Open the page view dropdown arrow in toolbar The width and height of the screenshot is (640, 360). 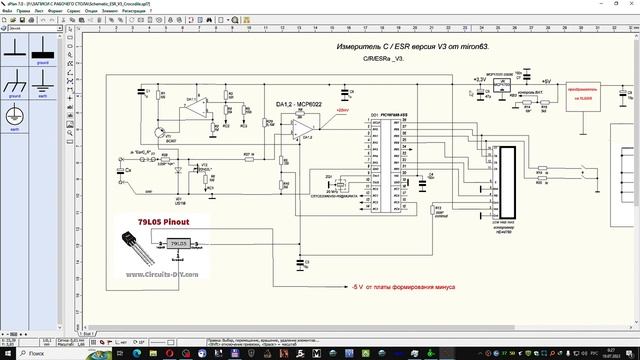(228, 20)
